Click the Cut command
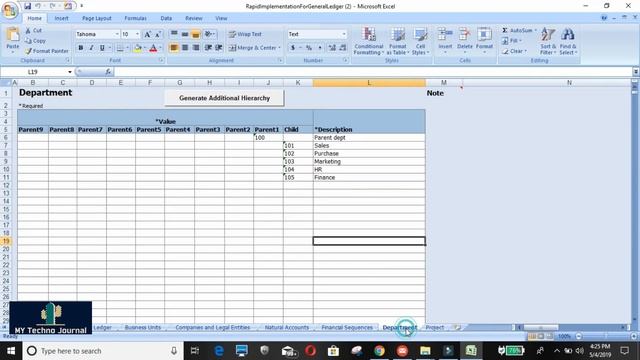 coord(33,31)
